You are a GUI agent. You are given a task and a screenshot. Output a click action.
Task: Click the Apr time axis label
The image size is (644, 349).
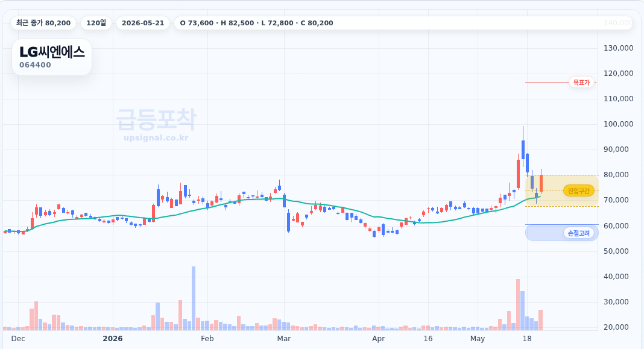[378, 339]
